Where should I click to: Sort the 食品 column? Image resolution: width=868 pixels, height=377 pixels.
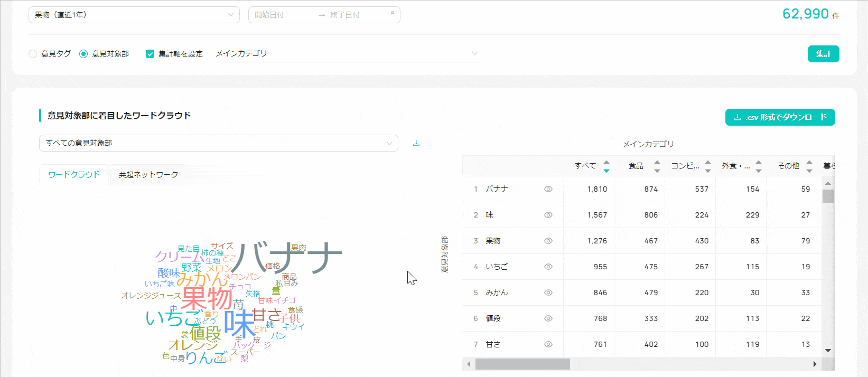[x=657, y=166]
